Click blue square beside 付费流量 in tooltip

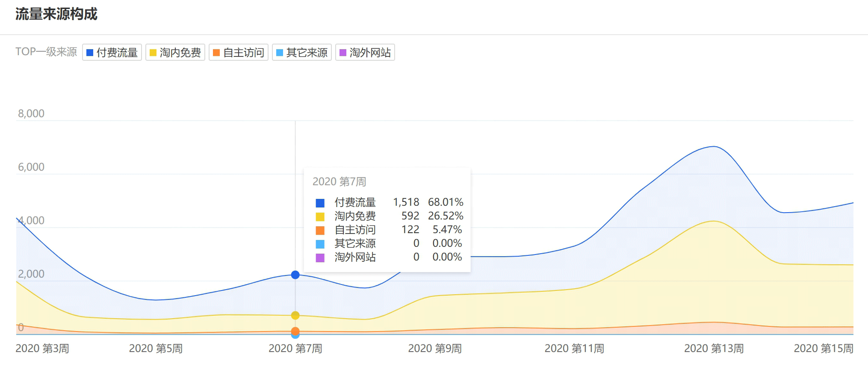(x=320, y=203)
